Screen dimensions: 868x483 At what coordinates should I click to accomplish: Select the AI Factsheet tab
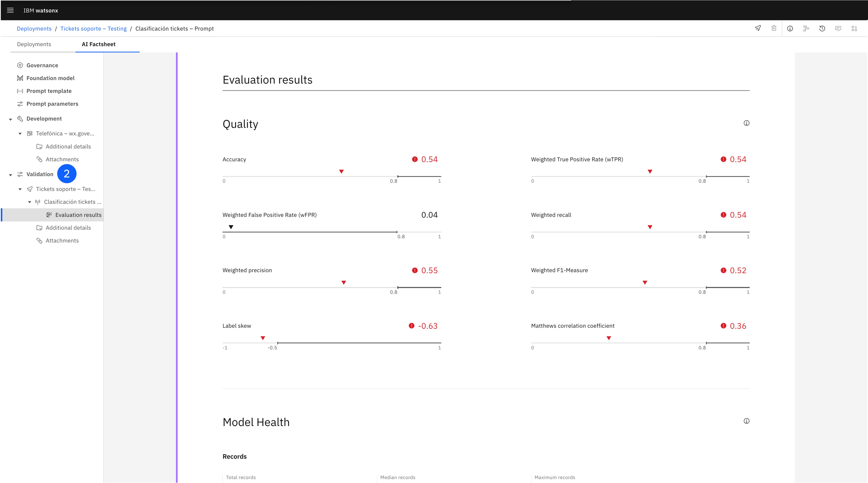tap(99, 44)
